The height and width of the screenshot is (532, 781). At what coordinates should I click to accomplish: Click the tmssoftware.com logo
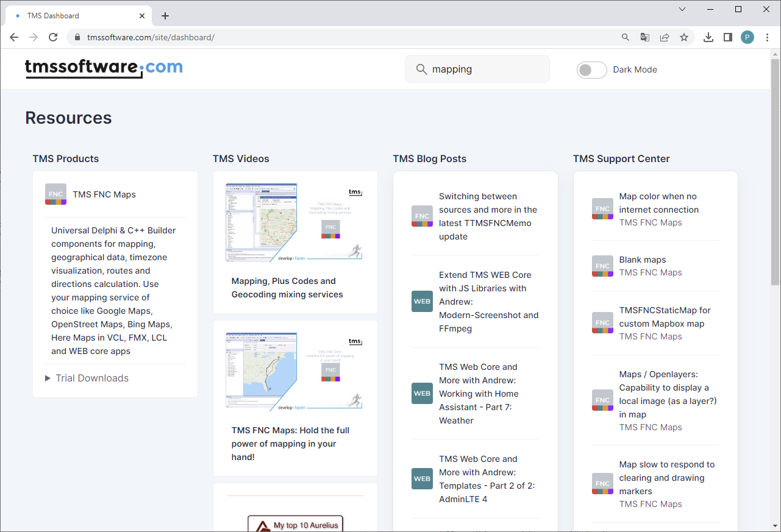tap(104, 68)
